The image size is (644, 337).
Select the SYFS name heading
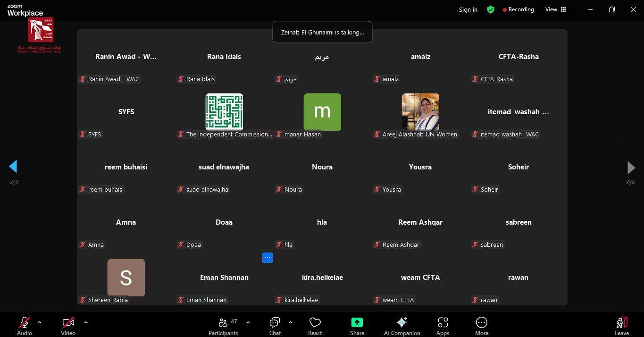[126, 112]
